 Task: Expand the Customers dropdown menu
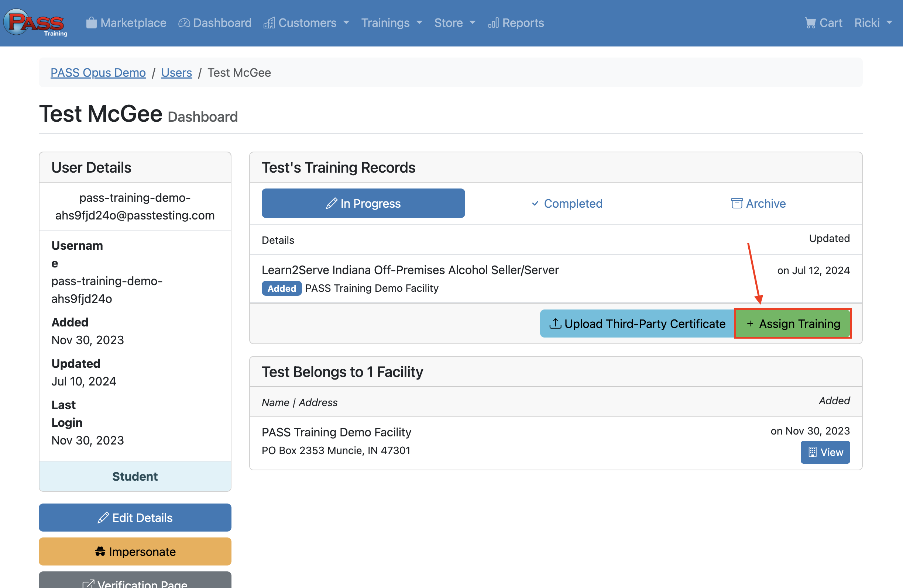coord(306,23)
